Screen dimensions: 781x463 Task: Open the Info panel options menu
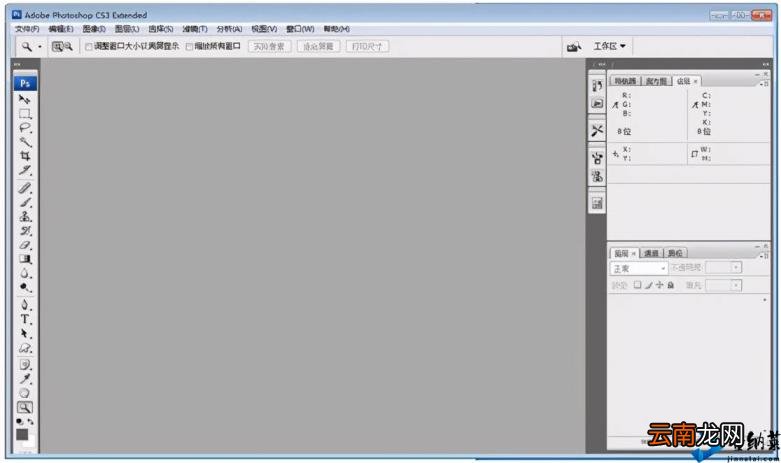tap(765, 84)
